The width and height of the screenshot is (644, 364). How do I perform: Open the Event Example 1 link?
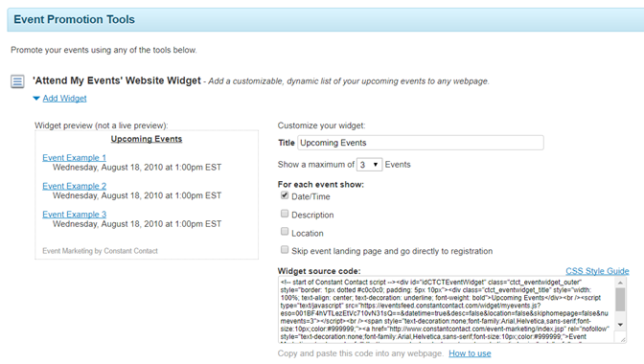(x=75, y=158)
